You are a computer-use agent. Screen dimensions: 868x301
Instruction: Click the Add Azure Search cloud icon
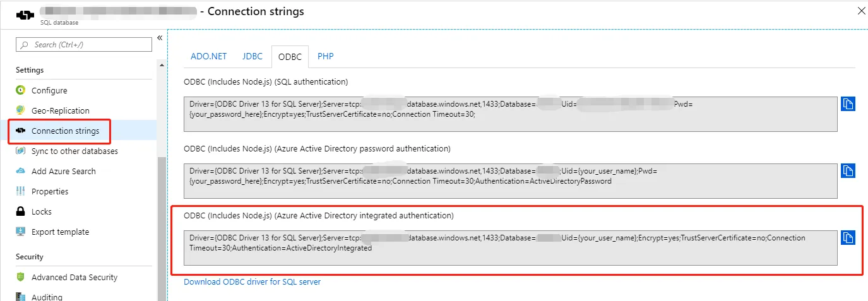(21, 171)
